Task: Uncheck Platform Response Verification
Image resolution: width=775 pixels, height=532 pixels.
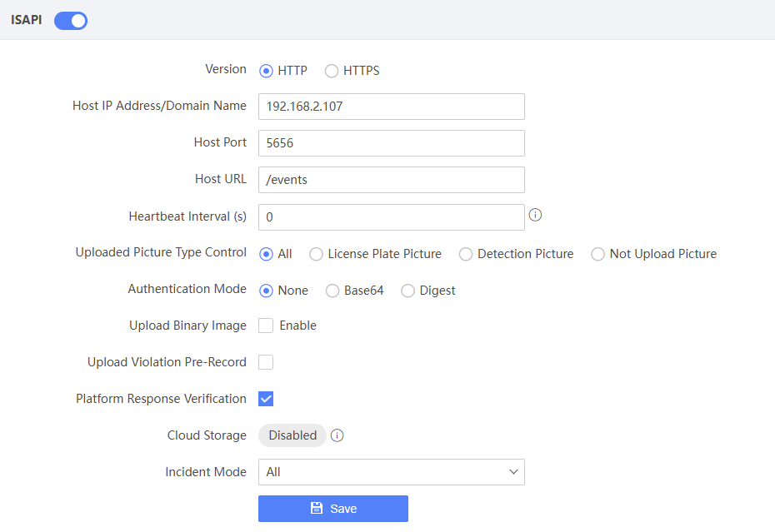Action: pos(266,399)
